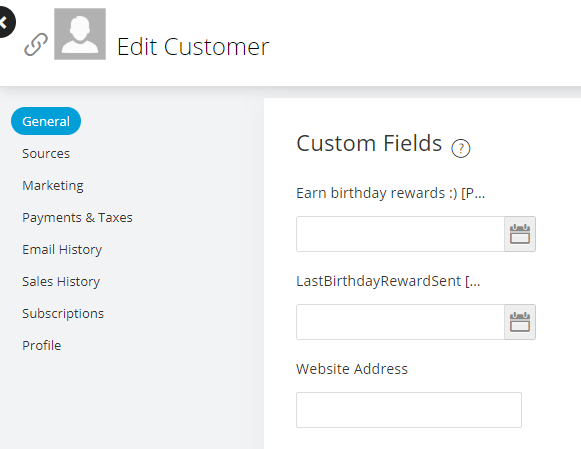Click the Website Address field label
Screen dimensions: 581x449
[x=352, y=369]
